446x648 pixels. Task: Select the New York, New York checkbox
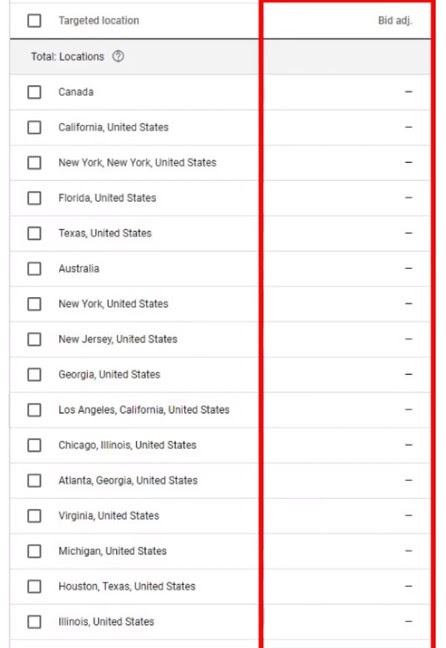pyautogui.click(x=34, y=162)
